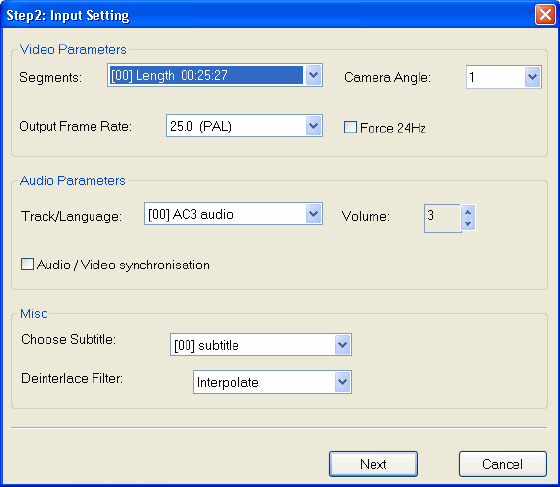Click the Segments: label

point(51,77)
